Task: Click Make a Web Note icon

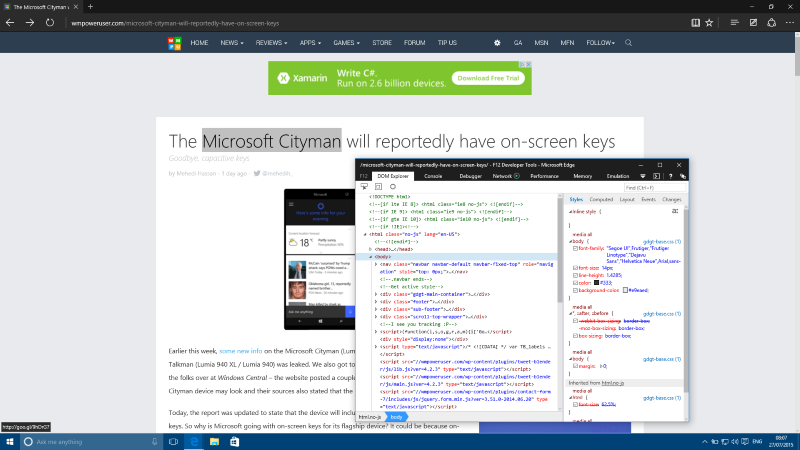Action: pos(753,22)
